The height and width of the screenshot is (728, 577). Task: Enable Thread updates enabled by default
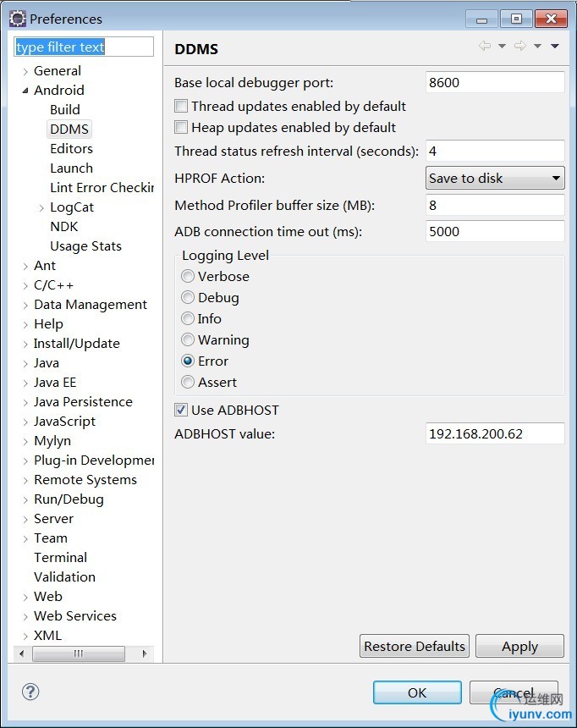(x=181, y=106)
